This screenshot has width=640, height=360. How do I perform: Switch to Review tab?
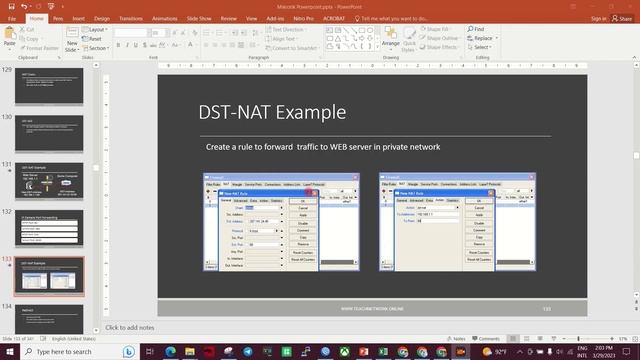coord(229,18)
